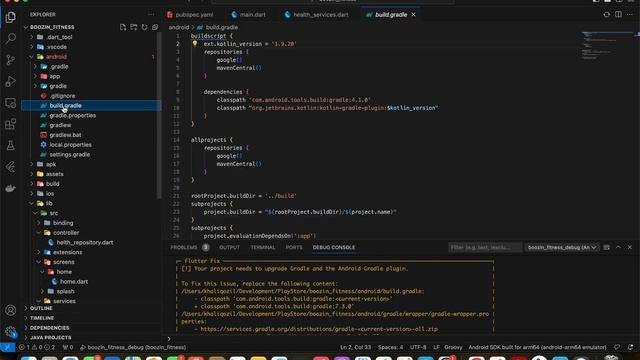Viewport: 640px width, 360px height.
Task: Select boozin_fitness_debug session dropdown
Action: tap(562, 247)
